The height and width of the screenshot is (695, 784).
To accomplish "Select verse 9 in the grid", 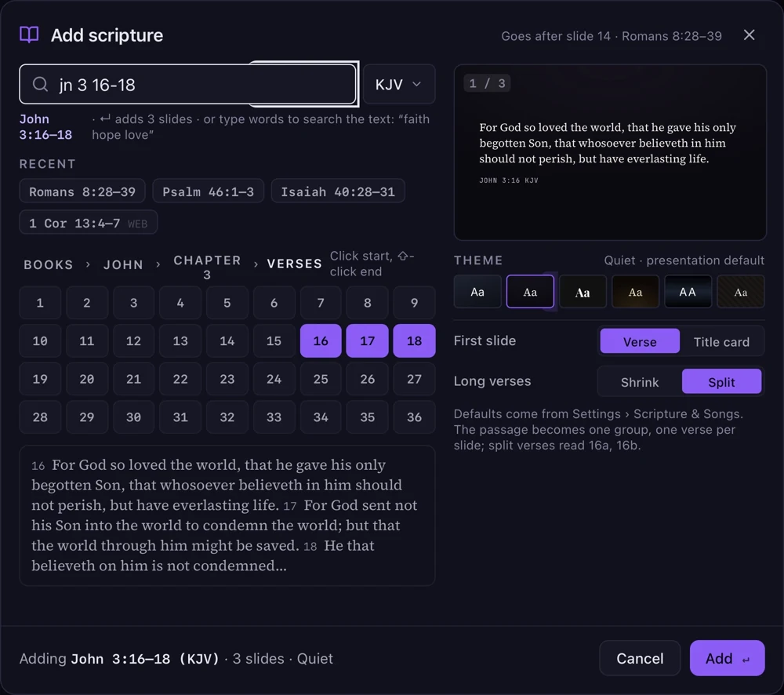I will [x=414, y=303].
